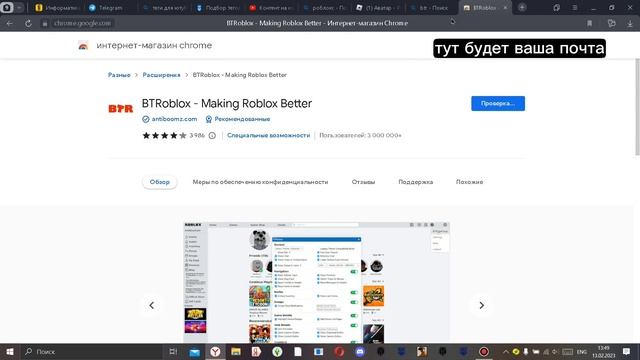Open the Меры по обеспечению конфиденциальности tab
The width and height of the screenshot is (640, 360).
point(260,182)
